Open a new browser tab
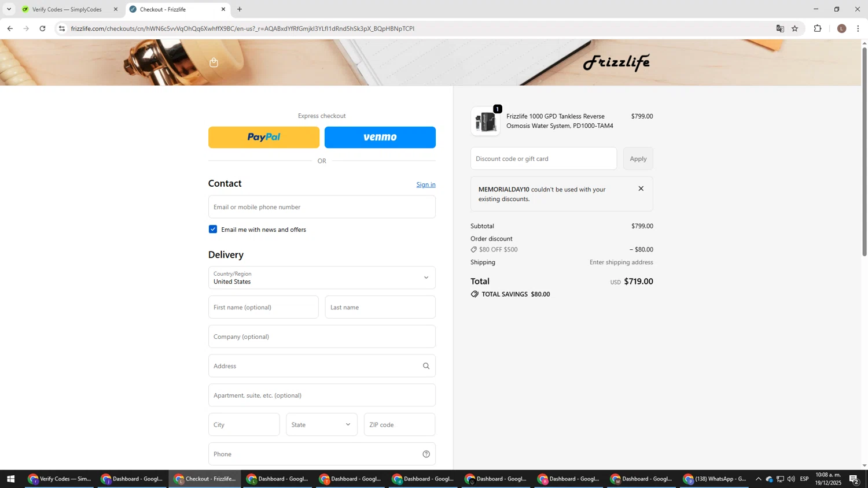Screen dimensions: 868x488 coord(240,9)
